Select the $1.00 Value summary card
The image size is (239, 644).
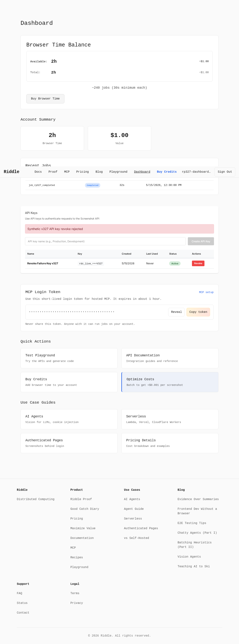(119, 138)
